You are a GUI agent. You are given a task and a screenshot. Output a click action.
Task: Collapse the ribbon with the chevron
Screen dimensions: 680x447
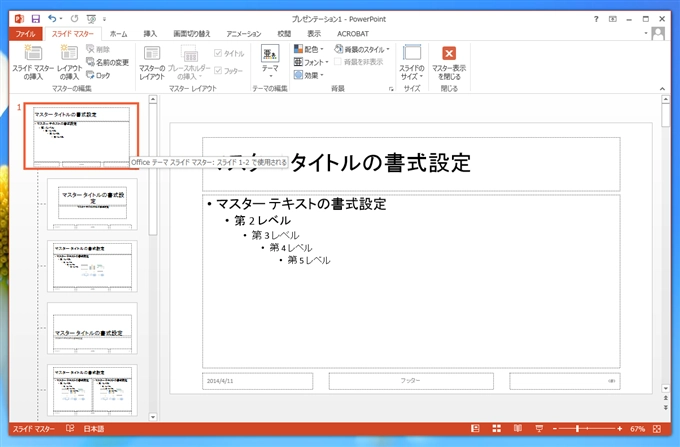tap(662, 88)
